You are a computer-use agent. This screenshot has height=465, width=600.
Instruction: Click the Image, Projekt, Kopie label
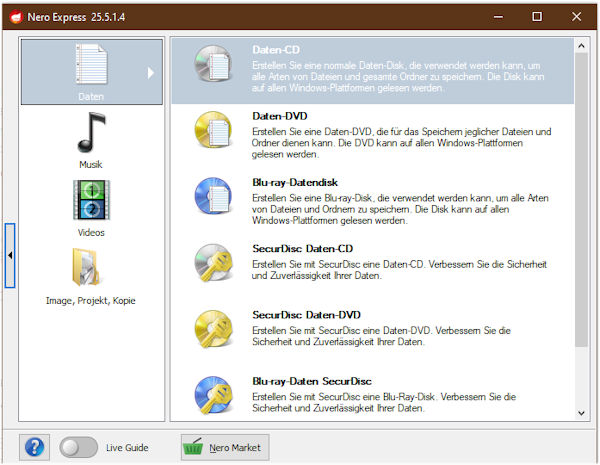(91, 301)
